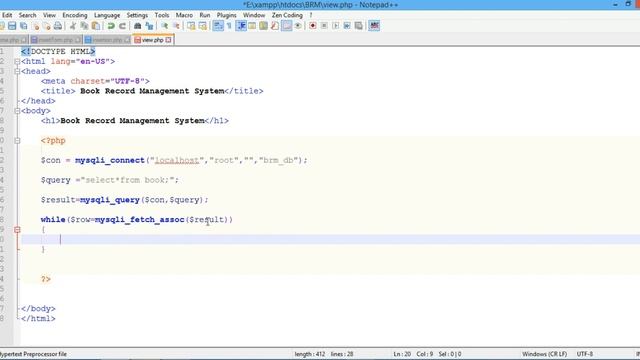Open the Search menu
The height and width of the screenshot is (360, 640).
(27, 15)
